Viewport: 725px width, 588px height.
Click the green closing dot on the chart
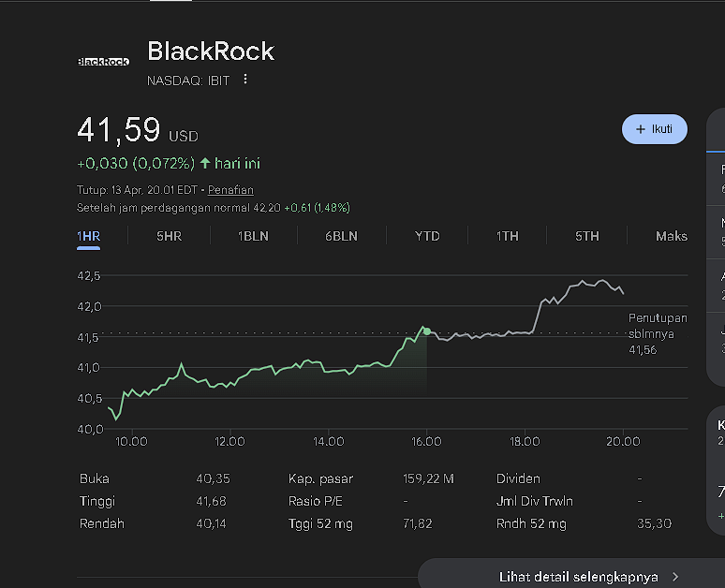pos(427,331)
